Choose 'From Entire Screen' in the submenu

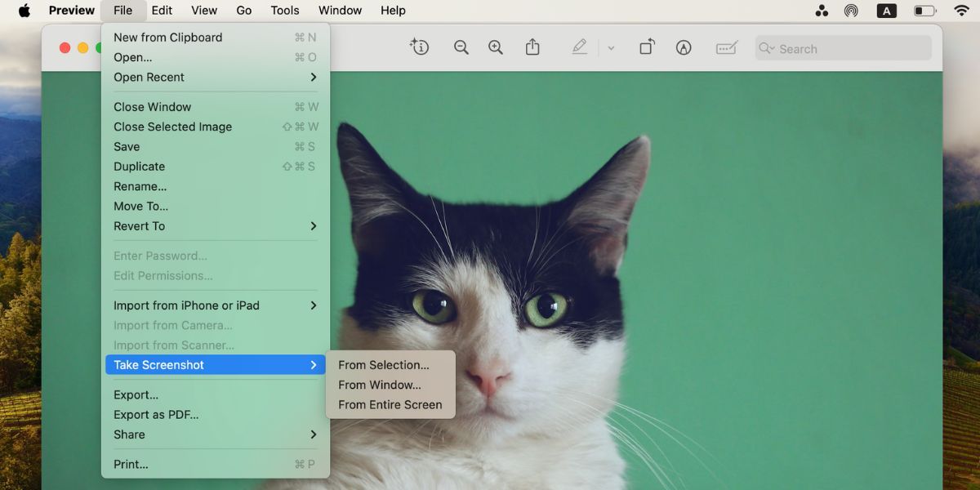point(390,404)
